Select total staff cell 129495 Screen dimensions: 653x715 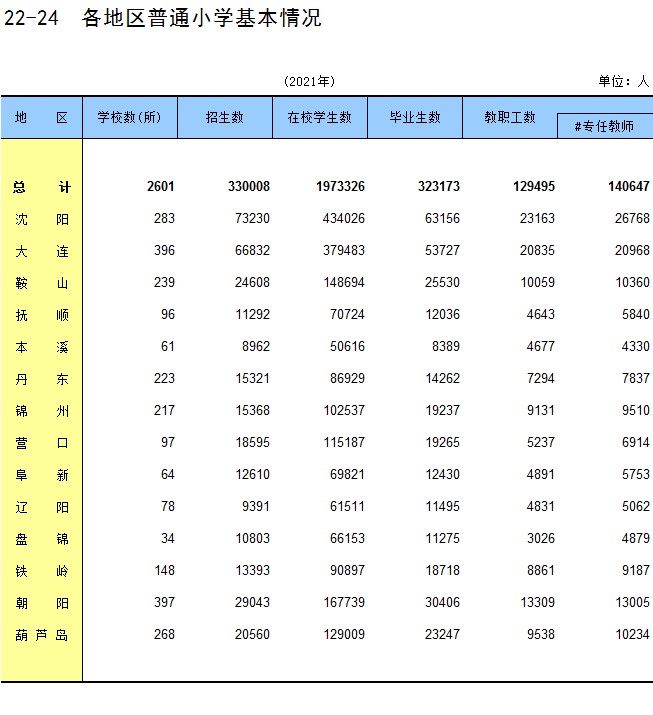point(534,187)
